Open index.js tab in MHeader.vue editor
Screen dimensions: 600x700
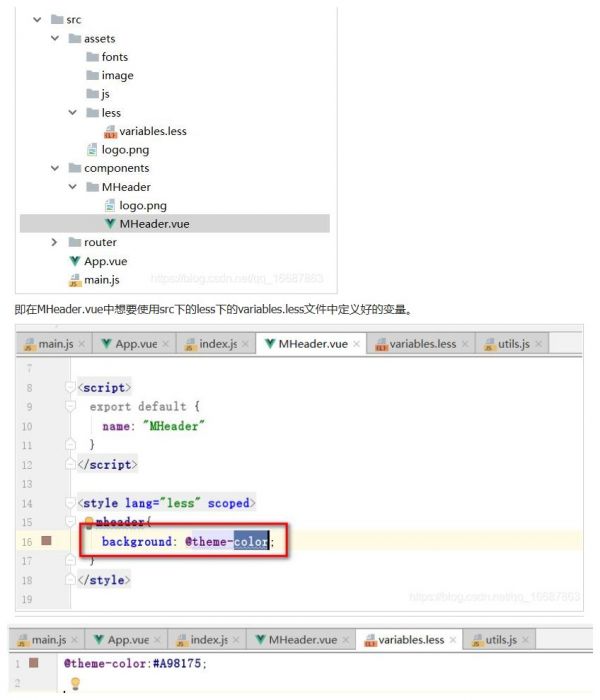click(x=218, y=344)
